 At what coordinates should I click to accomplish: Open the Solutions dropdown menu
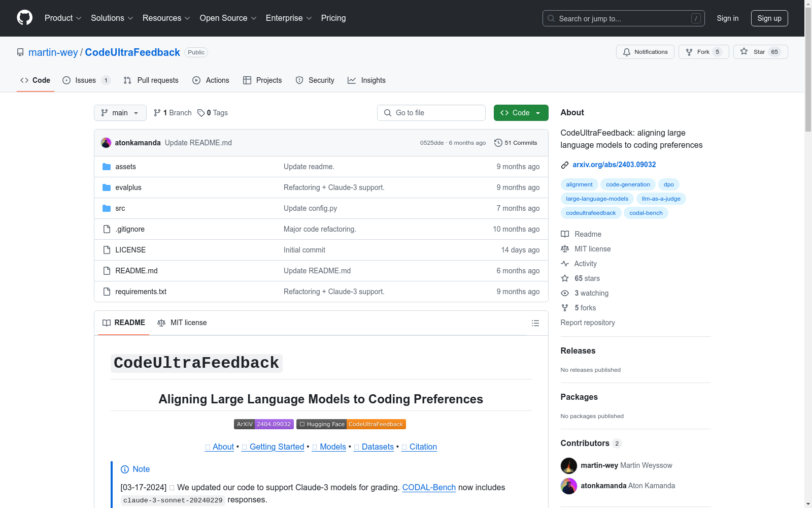click(x=112, y=18)
